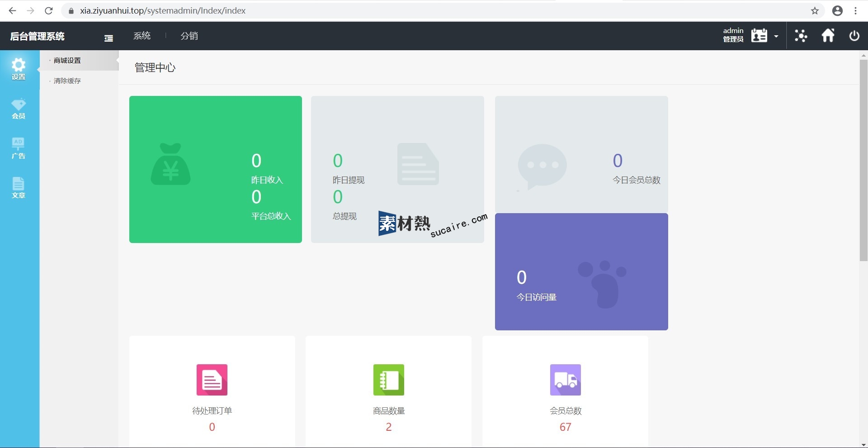Click the power logout icon

click(x=854, y=36)
